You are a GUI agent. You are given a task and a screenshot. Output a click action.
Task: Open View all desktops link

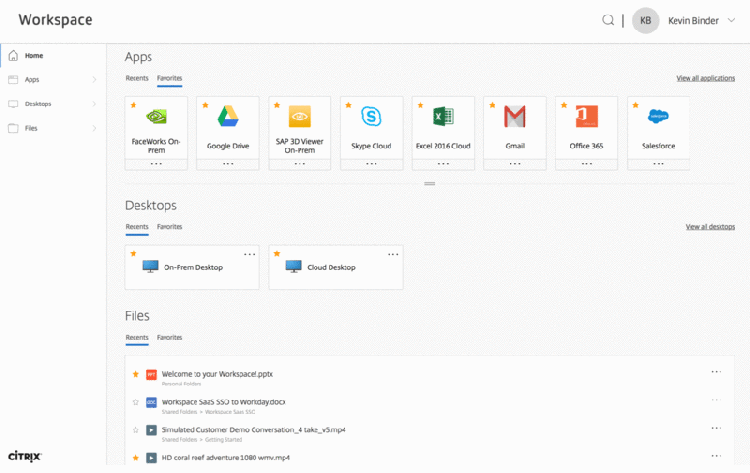[x=710, y=227]
